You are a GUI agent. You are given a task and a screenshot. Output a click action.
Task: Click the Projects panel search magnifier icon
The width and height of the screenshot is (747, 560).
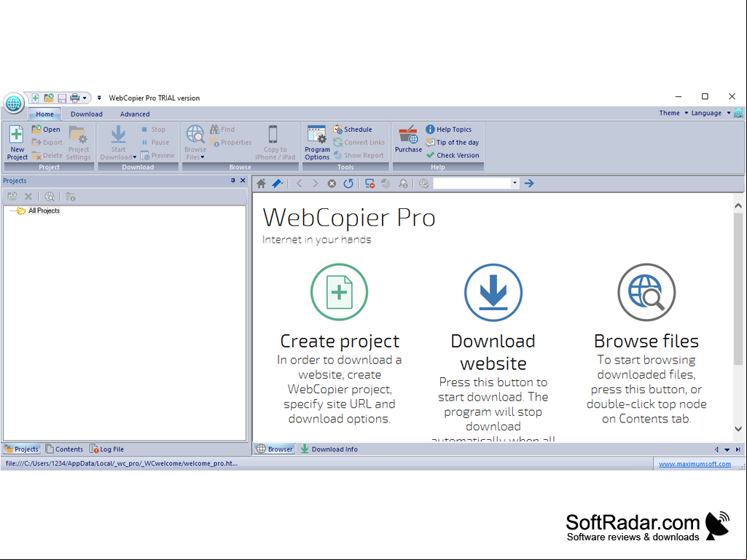pyautogui.click(x=50, y=197)
